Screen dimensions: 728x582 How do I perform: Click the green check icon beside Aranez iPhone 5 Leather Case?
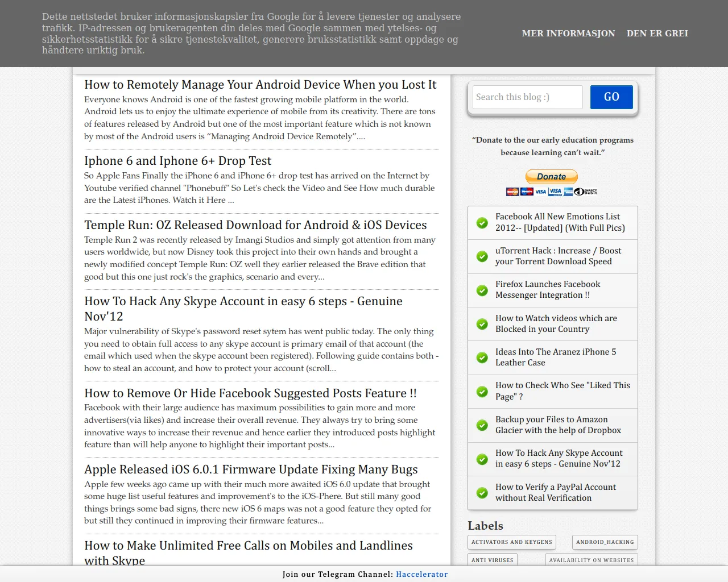coord(482,357)
